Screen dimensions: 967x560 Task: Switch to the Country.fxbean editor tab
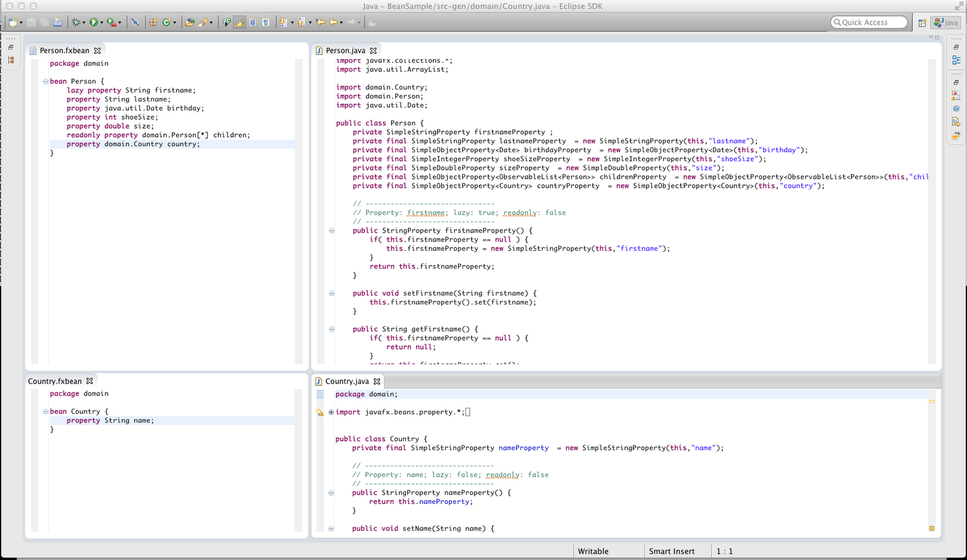coord(54,381)
